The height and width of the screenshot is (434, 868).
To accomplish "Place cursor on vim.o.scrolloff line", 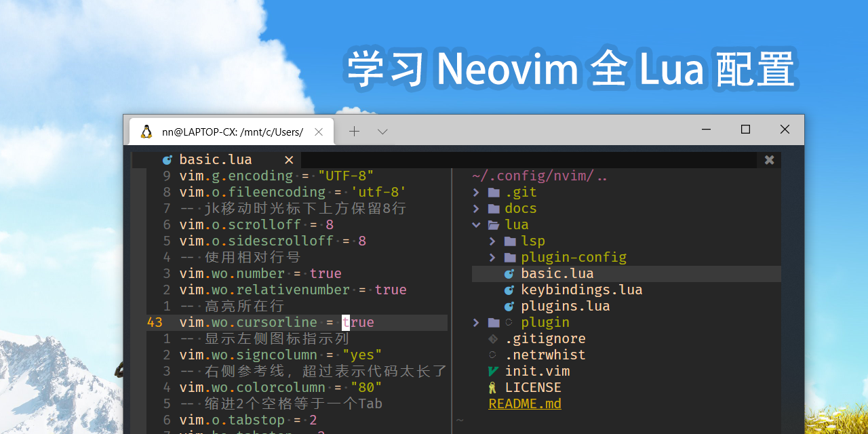I will [256, 225].
